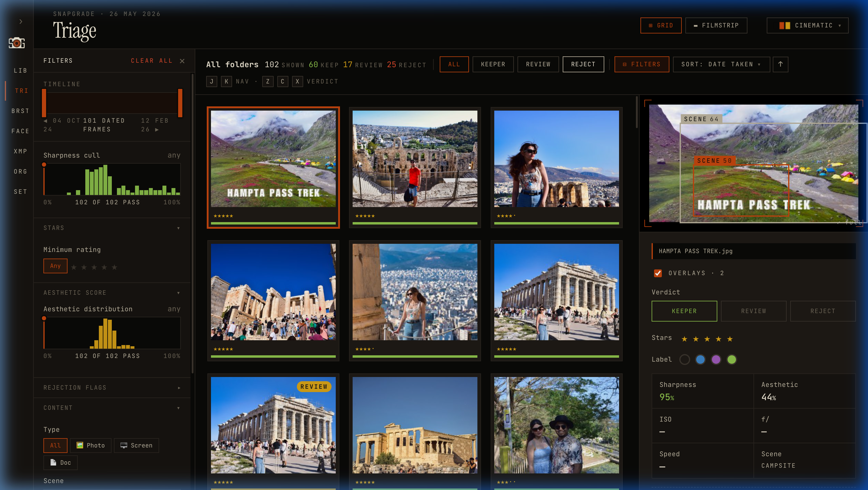The image size is (868, 490).
Task: Select the Parthenon thumbnail tagged REVIEW
Action: coord(273,432)
